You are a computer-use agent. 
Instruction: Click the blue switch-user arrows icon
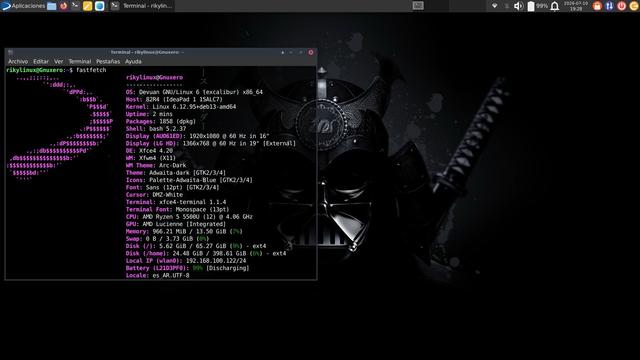pyautogui.click(x=609, y=6)
